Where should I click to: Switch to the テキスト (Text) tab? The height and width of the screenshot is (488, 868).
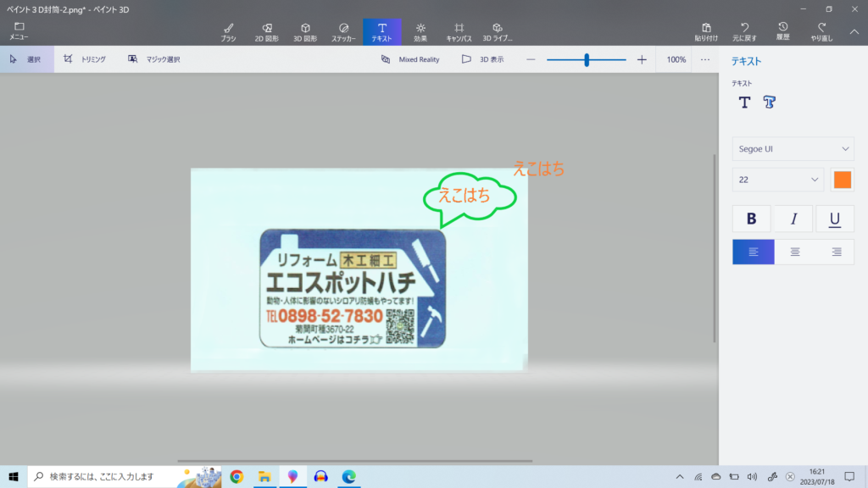pos(382,32)
